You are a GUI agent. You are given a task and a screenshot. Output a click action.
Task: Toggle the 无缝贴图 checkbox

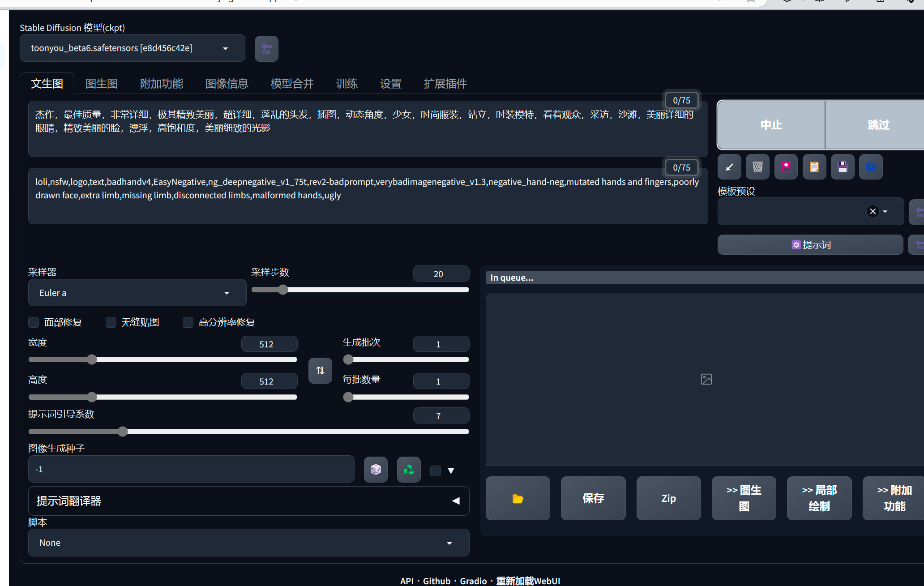(x=111, y=322)
